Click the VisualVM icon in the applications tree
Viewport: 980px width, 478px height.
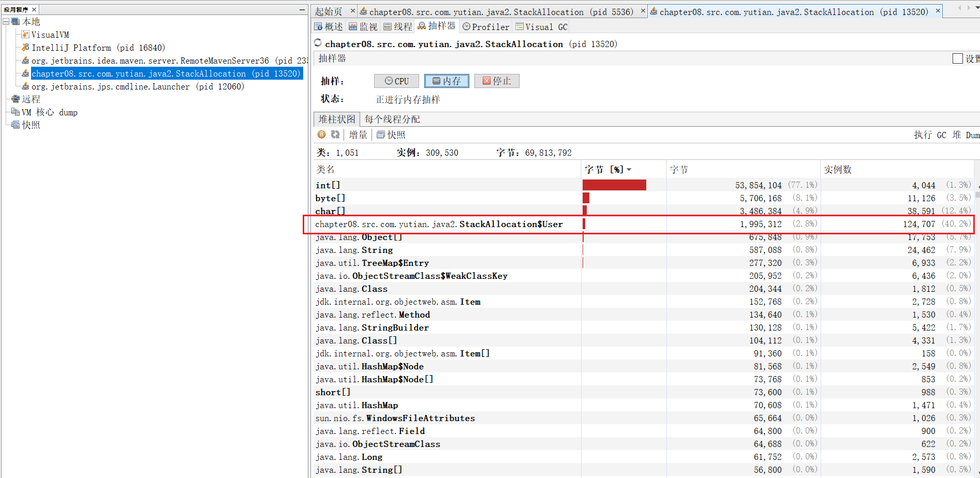[25, 35]
